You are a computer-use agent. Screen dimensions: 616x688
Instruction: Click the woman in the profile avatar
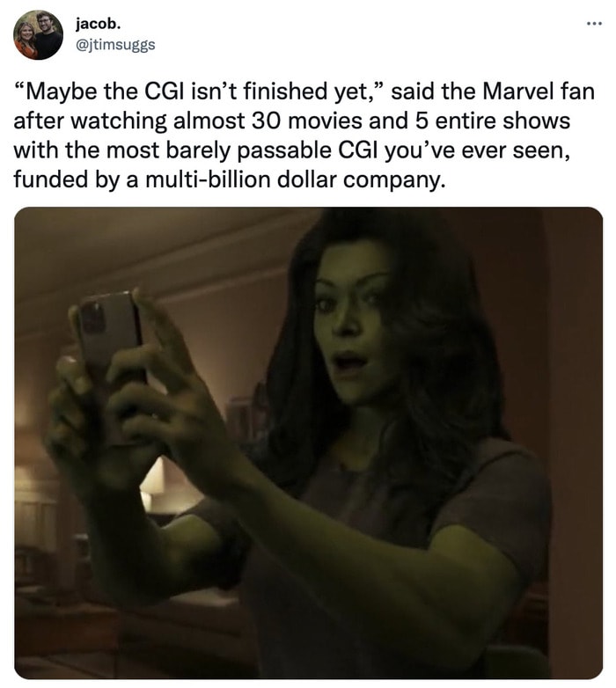click(25, 40)
